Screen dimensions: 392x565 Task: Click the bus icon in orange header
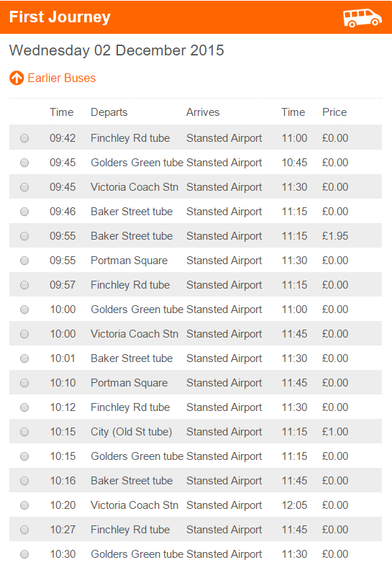coord(362,18)
